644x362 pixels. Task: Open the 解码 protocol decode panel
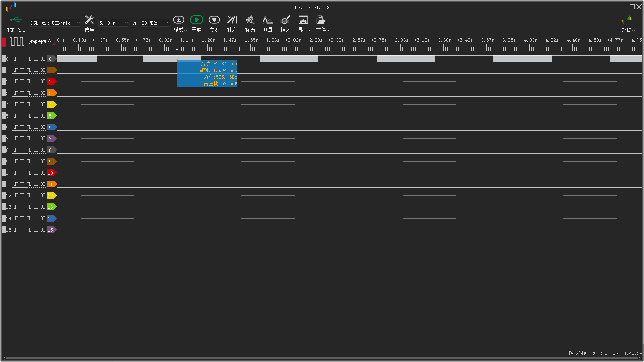pyautogui.click(x=250, y=20)
